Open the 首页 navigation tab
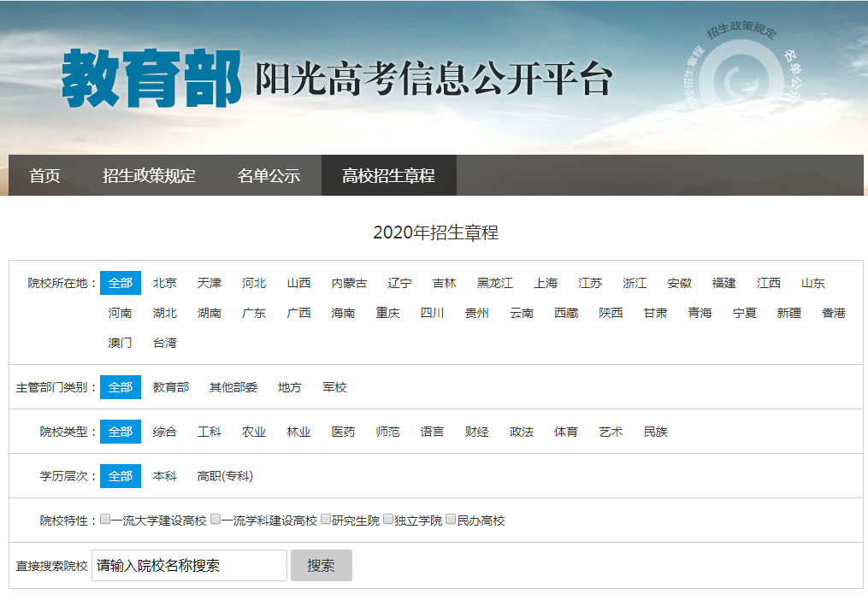Screen dimensions: 868x600 [x=44, y=175]
